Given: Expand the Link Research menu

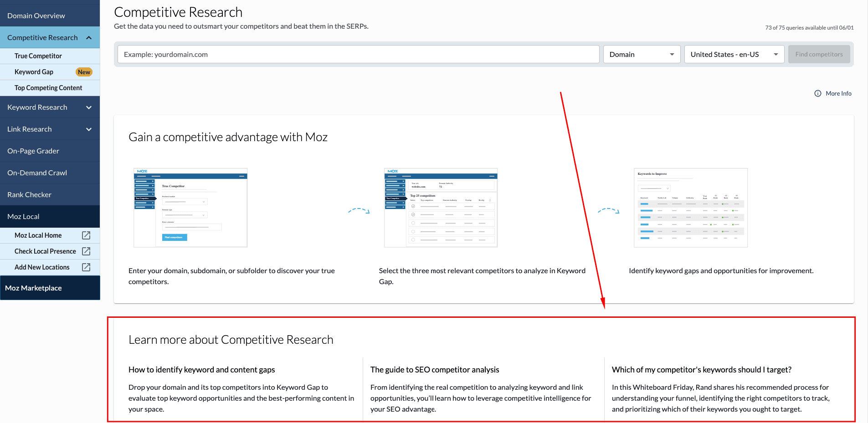Looking at the screenshot, I should (89, 129).
